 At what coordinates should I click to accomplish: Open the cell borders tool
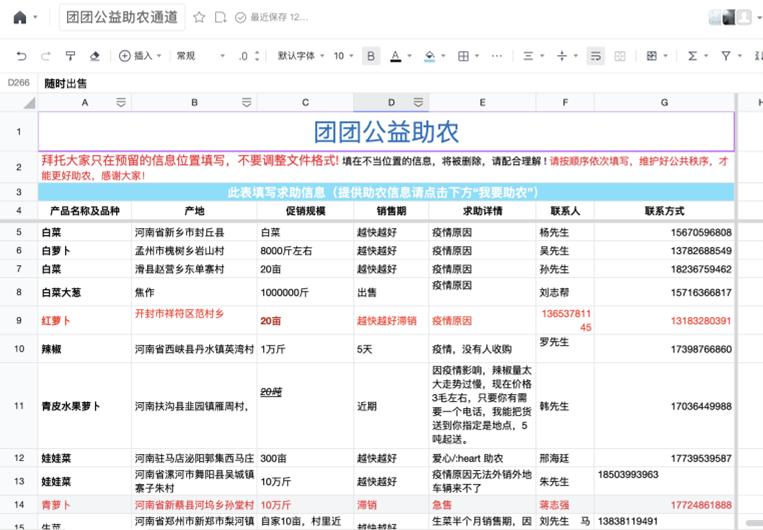coord(462,56)
